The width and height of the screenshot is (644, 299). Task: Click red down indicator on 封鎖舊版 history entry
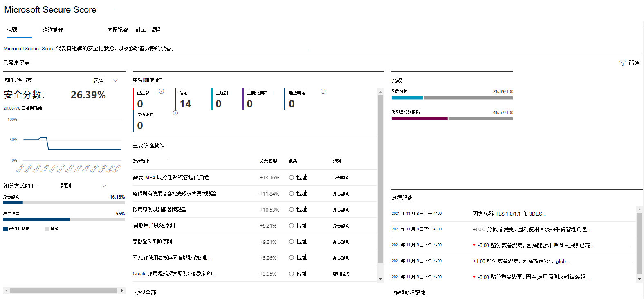pos(474,277)
